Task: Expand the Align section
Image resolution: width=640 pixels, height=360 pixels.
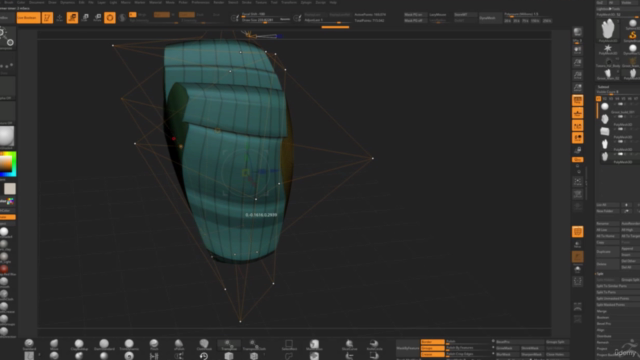Action: pos(600,330)
